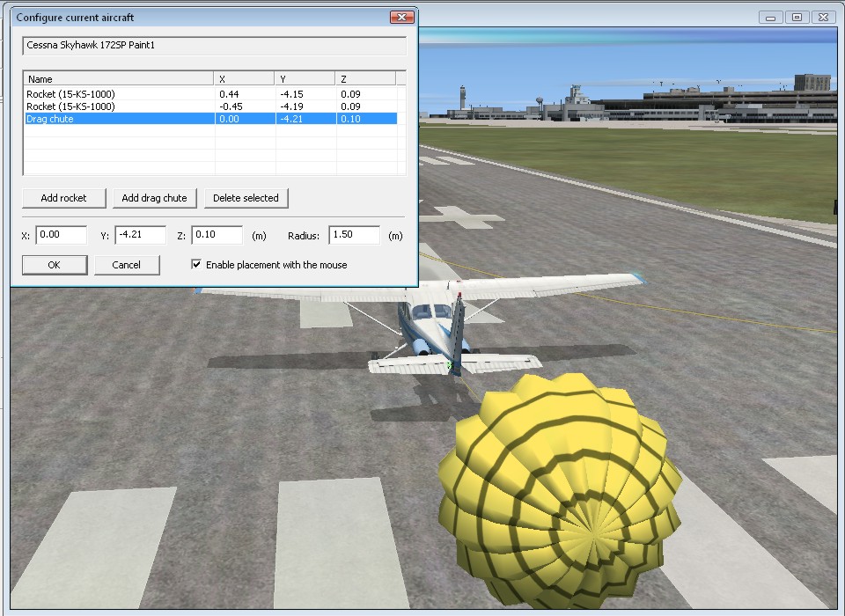Click the -4.21 cell in Drag chute row
The height and width of the screenshot is (616, 845).
click(291, 119)
